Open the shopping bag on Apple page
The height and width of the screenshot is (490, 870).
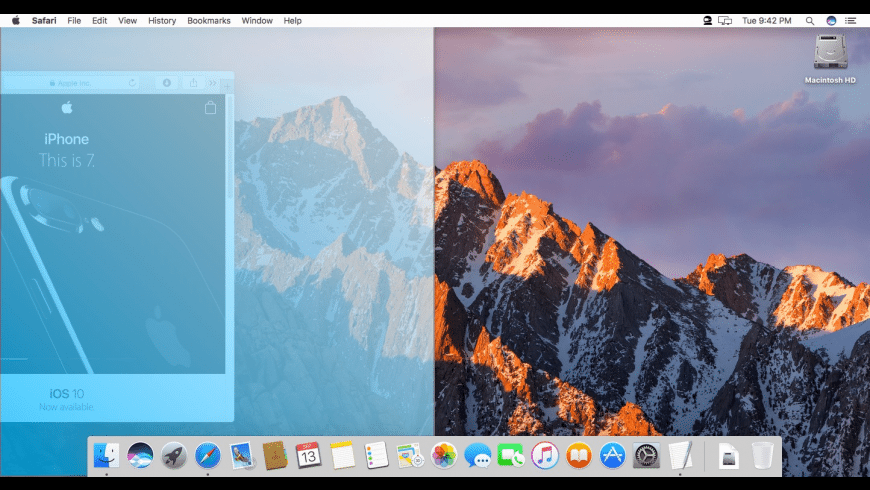point(210,108)
